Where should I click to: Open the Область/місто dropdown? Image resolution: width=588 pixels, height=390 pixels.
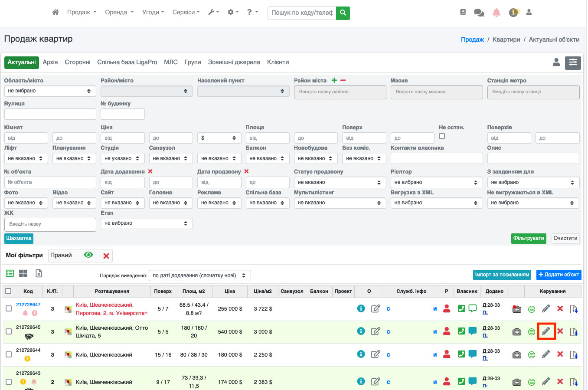[50, 91]
